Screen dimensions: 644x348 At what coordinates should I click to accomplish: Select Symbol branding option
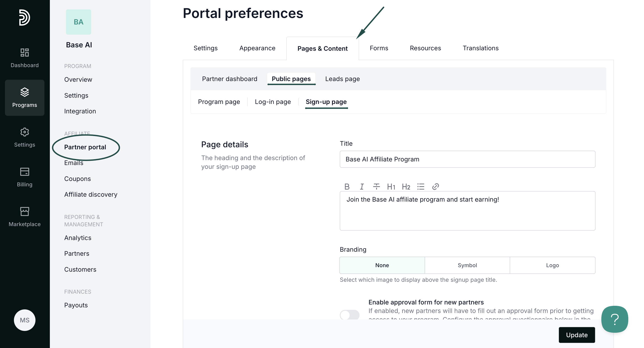tap(467, 265)
